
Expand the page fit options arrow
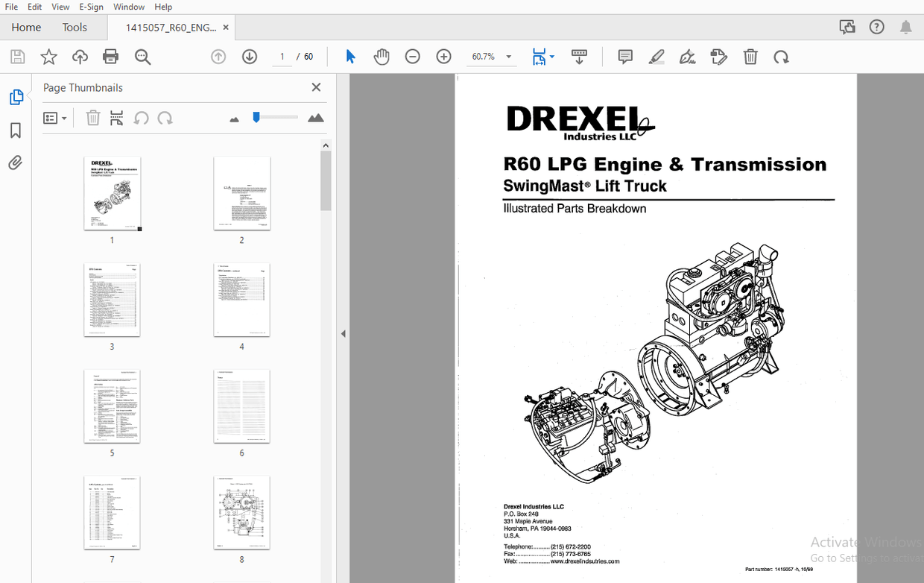click(552, 57)
